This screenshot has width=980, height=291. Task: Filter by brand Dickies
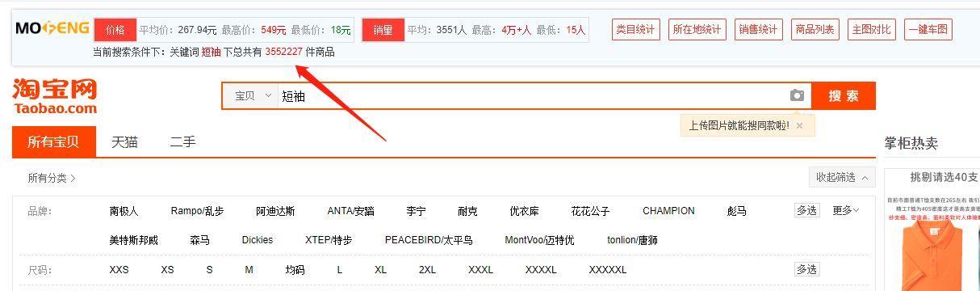257,240
